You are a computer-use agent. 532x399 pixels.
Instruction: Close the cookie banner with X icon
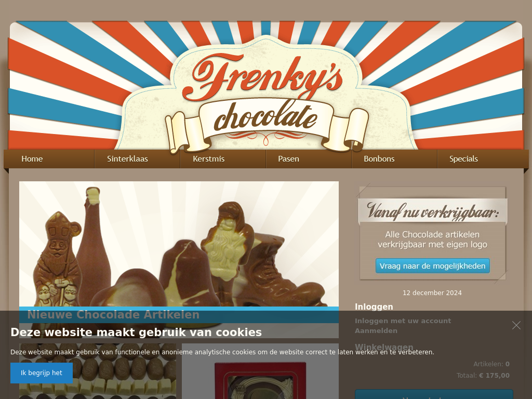[516, 325]
